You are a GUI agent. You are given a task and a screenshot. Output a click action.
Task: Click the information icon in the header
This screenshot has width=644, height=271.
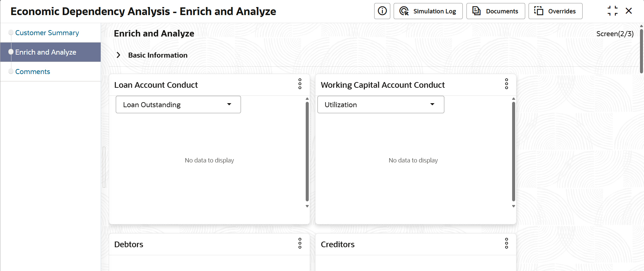[382, 11]
